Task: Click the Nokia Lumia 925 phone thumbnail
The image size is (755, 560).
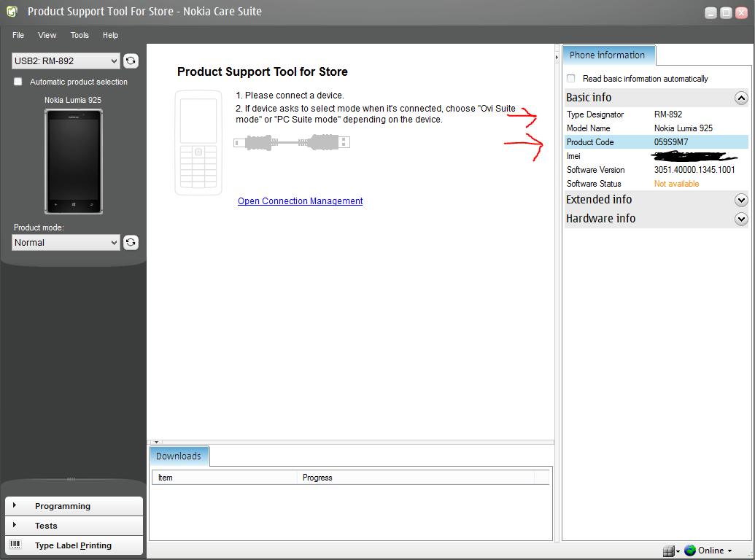Action: (74, 162)
